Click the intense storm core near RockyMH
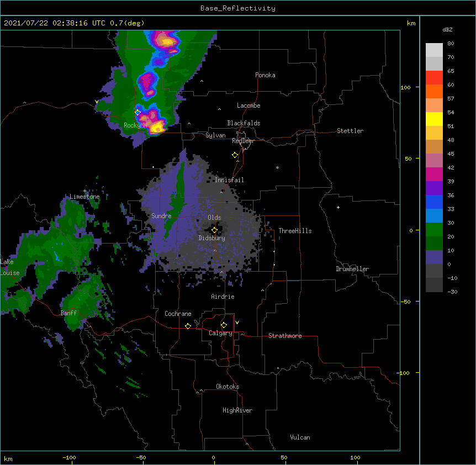 [x=157, y=127]
